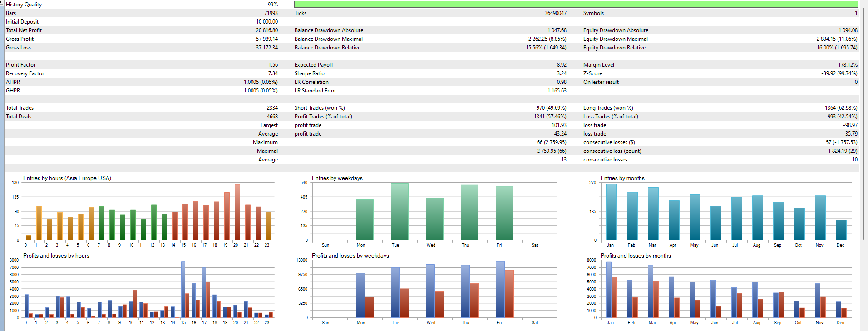Select Short Trades value 970 (49.69%)
This screenshot has width=868, height=331.
pos(551,108)
